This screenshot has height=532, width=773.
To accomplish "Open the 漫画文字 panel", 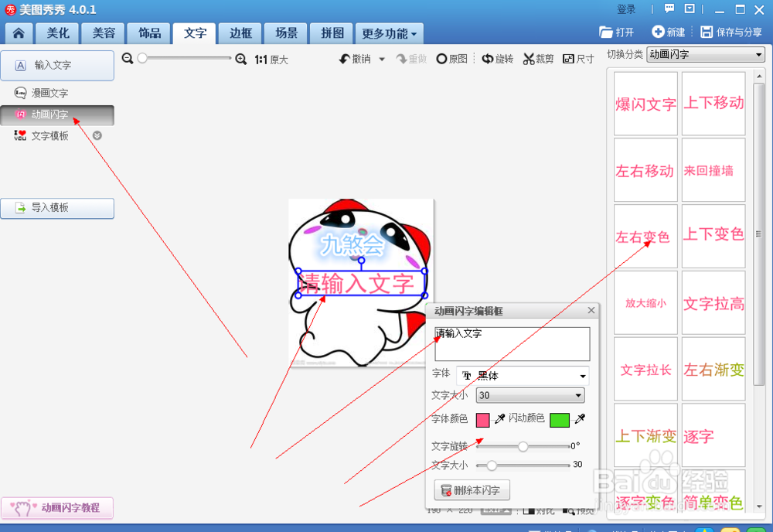I will 48,93.
